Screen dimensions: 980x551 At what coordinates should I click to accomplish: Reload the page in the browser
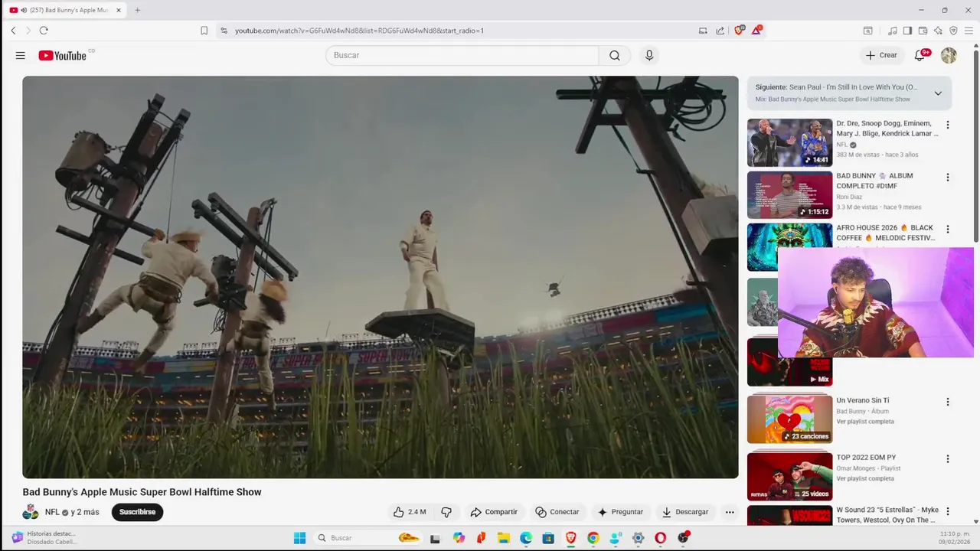coord(44,31)
